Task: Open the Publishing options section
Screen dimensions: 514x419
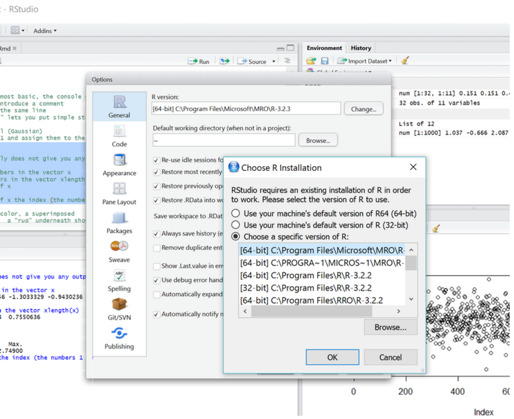Action: click(119, 338)
